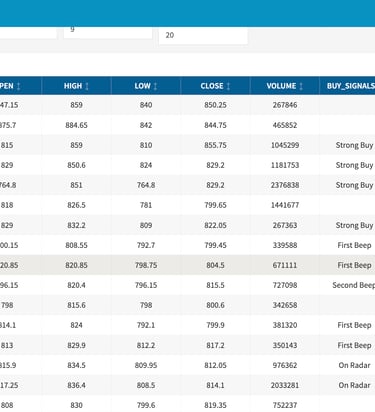Select close value 799.9
The image size is (375, 412).
tap(215, 325)
